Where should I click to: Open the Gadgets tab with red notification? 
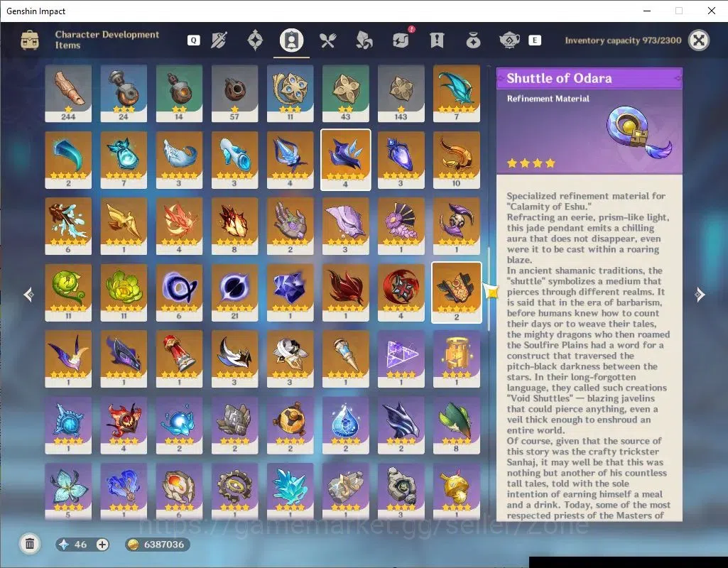401,40
